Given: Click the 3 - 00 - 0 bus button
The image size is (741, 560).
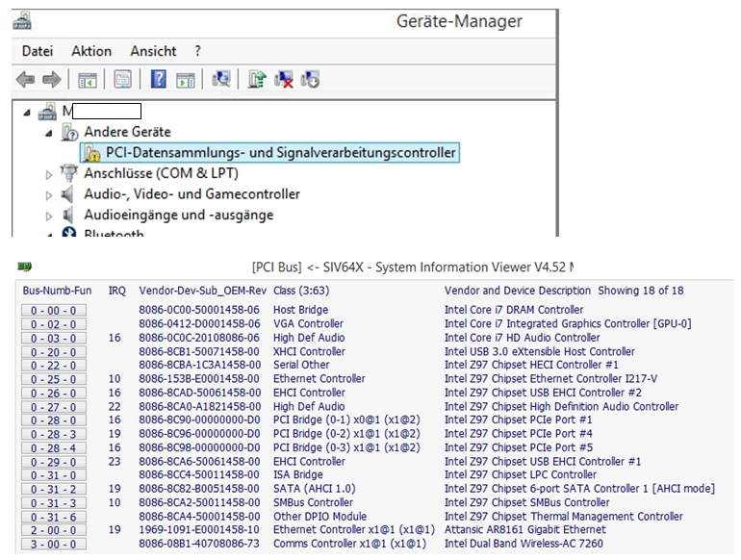Looking at the screenshot, I should click(53, 544).
